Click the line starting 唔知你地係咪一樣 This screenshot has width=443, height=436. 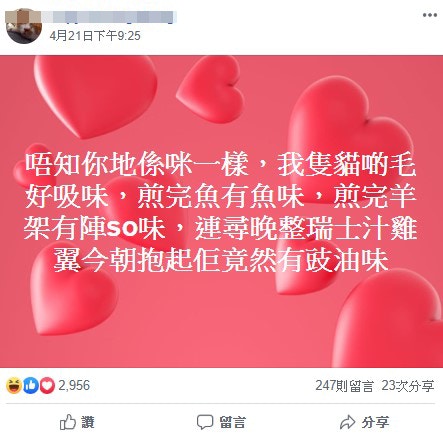coord(221,165)
